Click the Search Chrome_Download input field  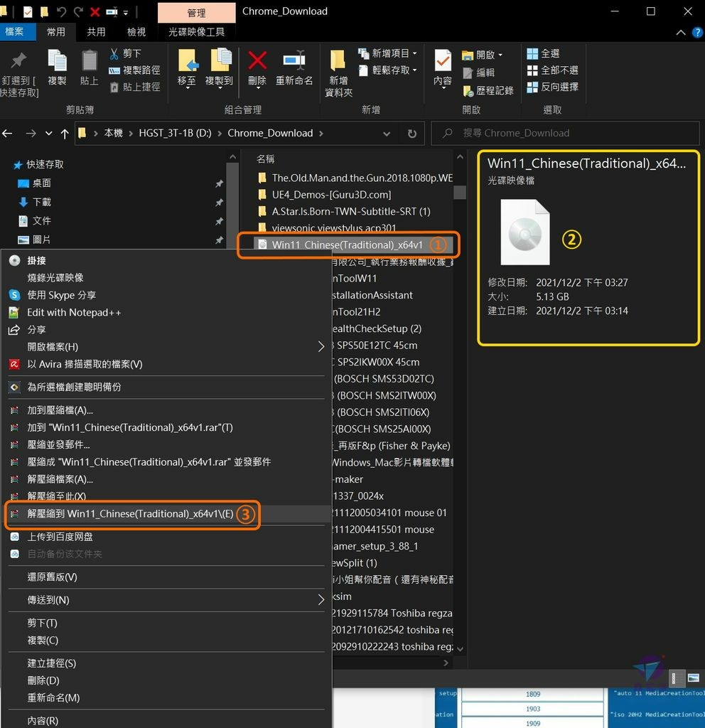565,133
